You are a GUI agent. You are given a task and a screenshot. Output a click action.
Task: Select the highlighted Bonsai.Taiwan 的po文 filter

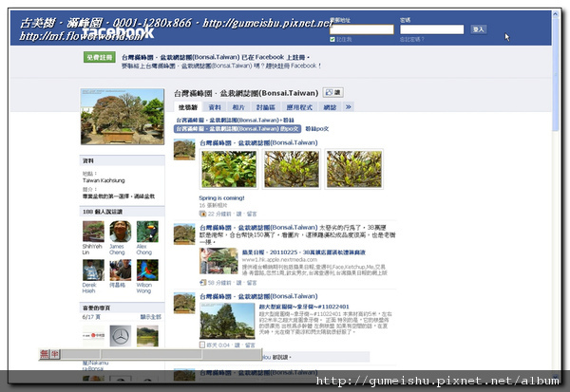(x=237, y=128)
